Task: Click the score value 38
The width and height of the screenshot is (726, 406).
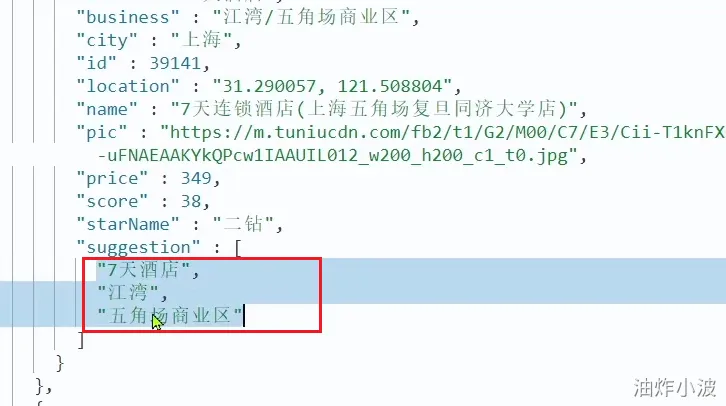Action: [191, 202]
